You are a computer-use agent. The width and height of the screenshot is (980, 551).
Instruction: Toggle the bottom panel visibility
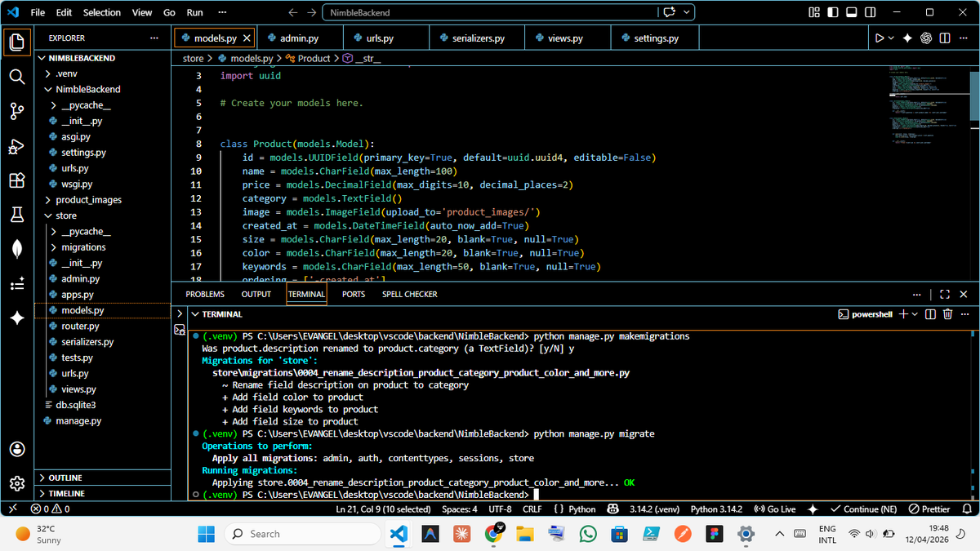click(x=851, y=12)
